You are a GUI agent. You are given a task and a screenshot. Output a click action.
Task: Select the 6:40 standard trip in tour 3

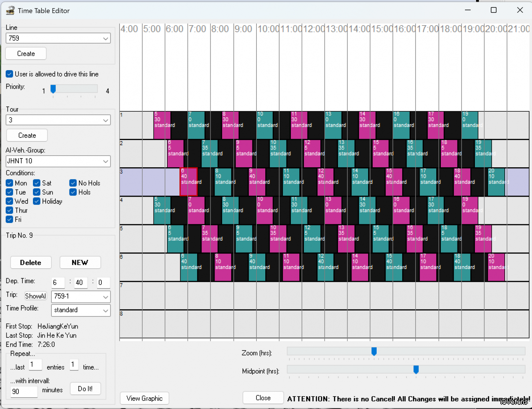click(188, 182)
